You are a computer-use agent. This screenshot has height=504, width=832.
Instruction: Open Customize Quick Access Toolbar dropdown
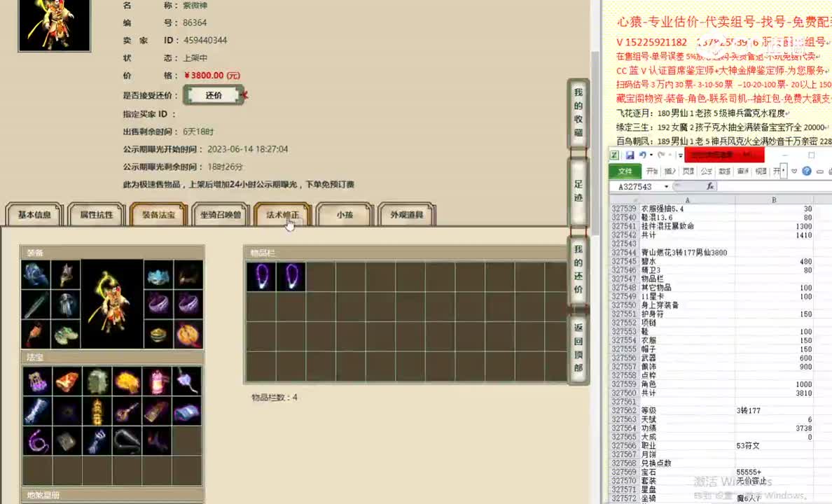tap(680, 155)
